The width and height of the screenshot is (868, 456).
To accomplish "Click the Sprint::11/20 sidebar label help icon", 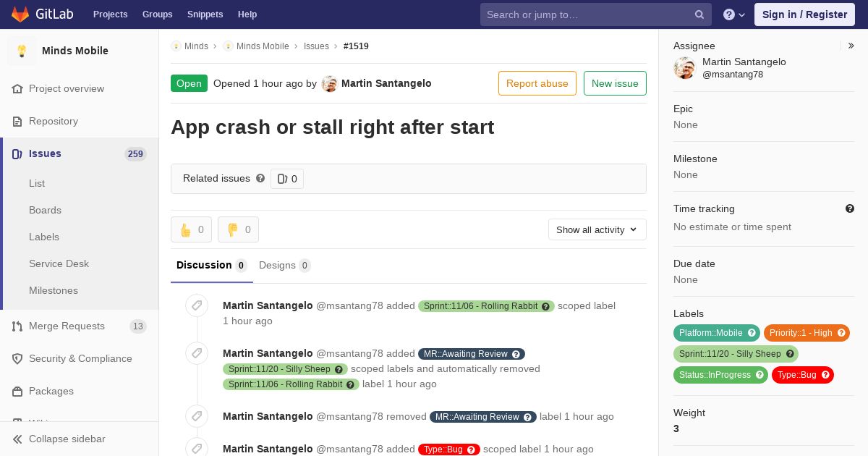I will [x=790, y=354].
